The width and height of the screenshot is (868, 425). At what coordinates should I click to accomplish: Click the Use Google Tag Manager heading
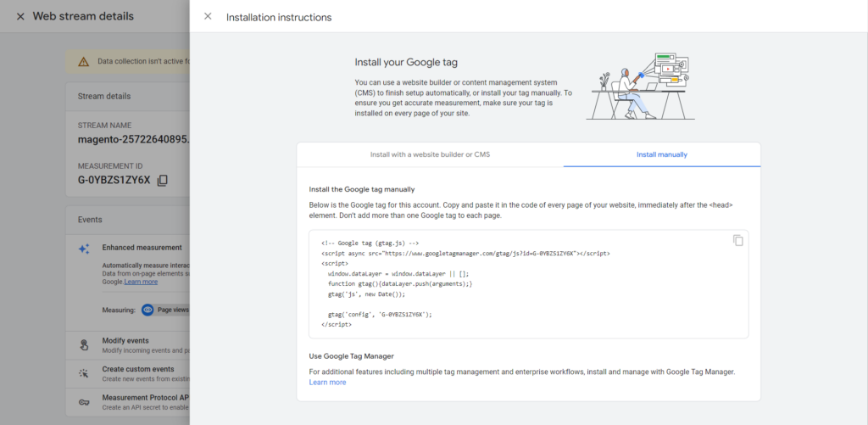coord(352,355)
